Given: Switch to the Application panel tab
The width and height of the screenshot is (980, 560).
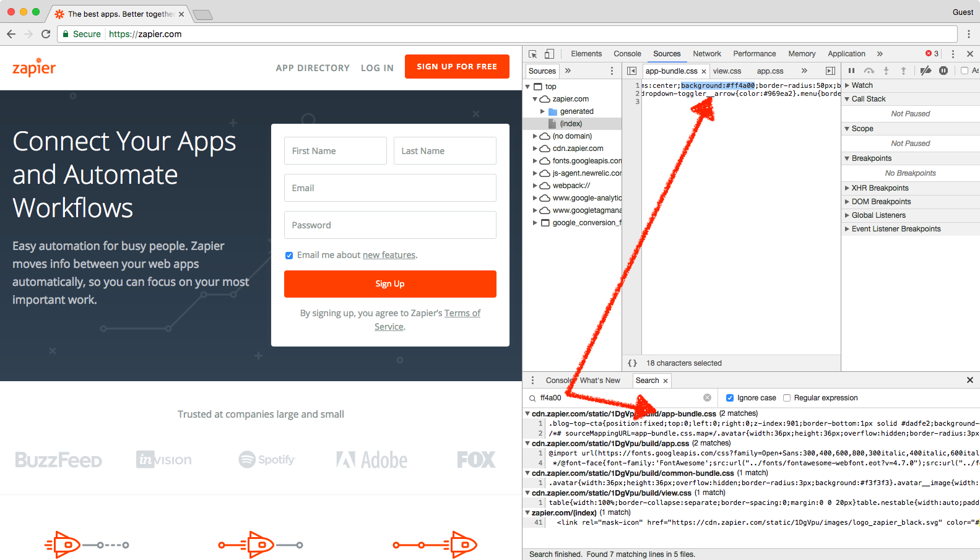Looking at the screenshot, I should (846, 54).
